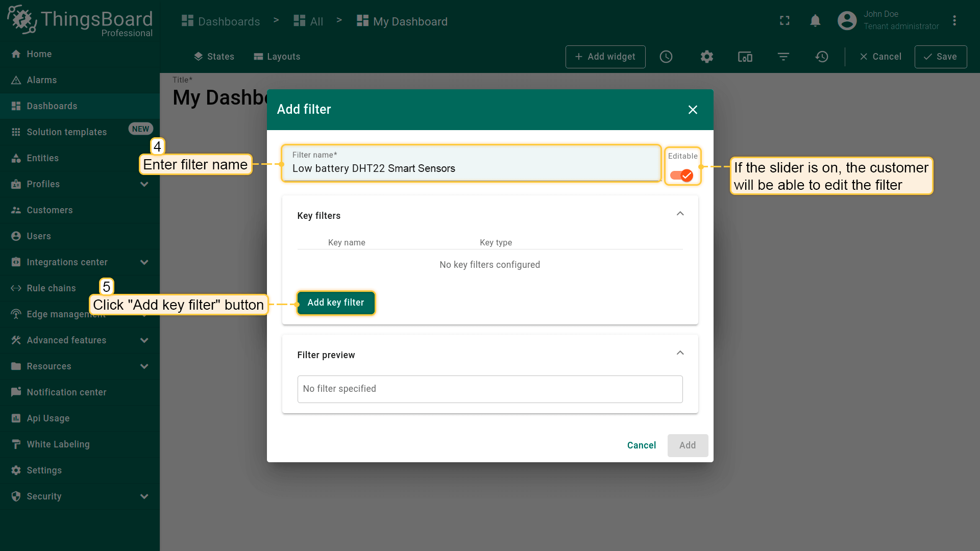Screen dimensions: 980x551
Task: Toggle fullscreen mode icon
Action: tap(785, 21)
